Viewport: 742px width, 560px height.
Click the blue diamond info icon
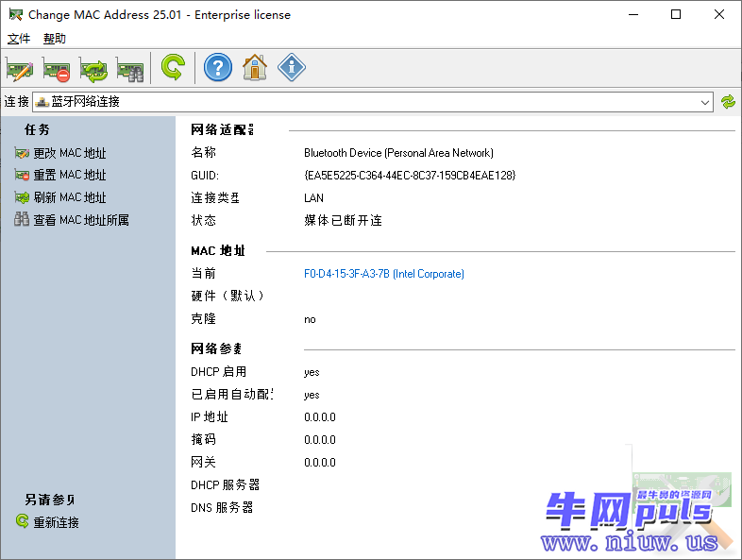pos(292,67)
